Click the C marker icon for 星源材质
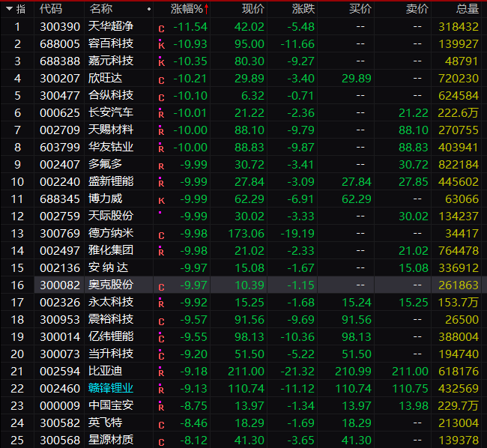Image resolution: width=487 pixels, height=448 pixels. [x=161, y=442]
